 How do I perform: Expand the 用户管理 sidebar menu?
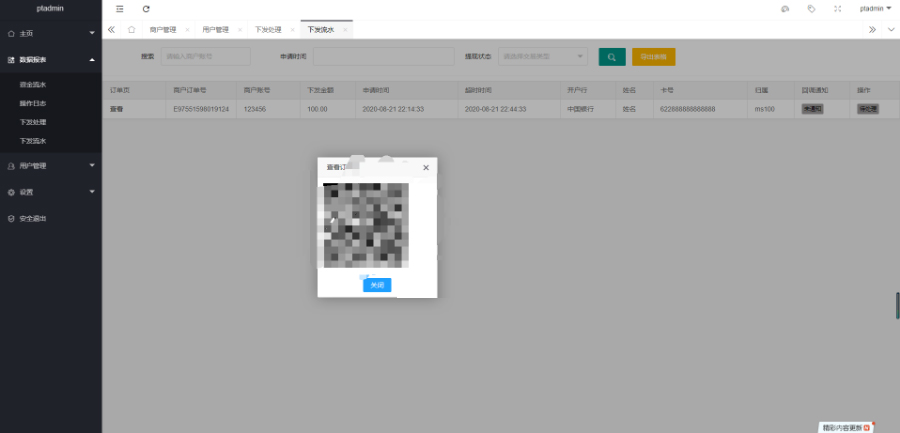click(50, 166)
